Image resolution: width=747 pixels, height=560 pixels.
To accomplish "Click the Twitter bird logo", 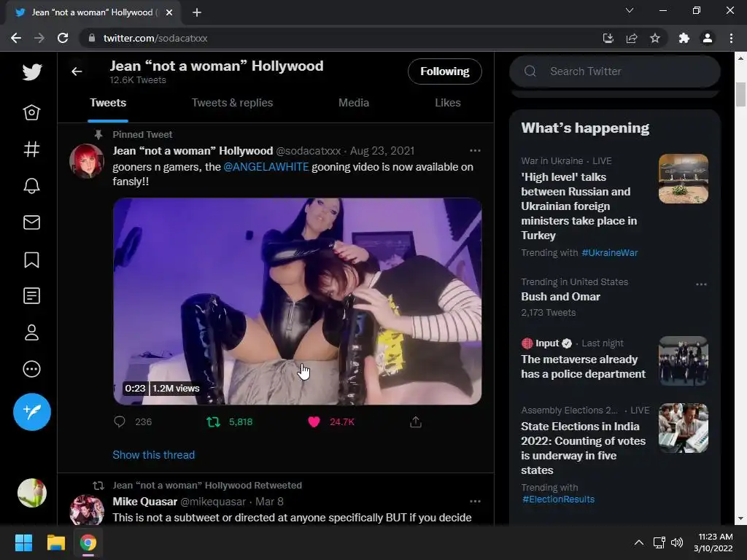I will [32, 72].
